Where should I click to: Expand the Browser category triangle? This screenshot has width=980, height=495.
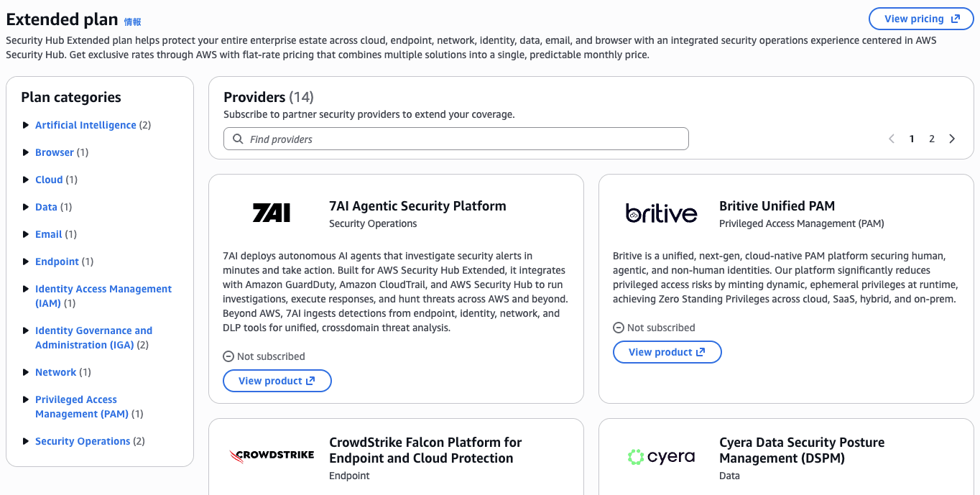click(x=27, y=152)
